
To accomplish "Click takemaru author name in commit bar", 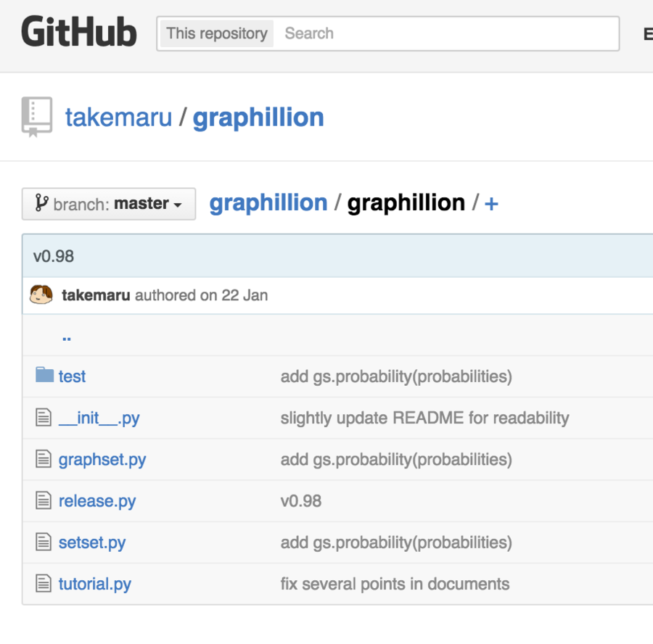I will click(96, 295).
